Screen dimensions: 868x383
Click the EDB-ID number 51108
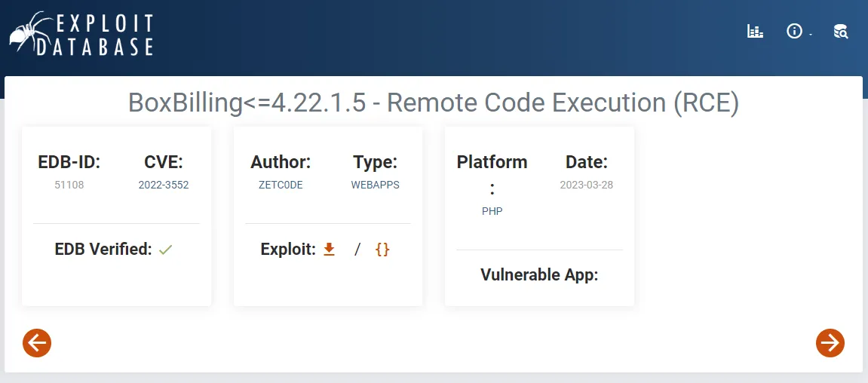click(69, 185)
